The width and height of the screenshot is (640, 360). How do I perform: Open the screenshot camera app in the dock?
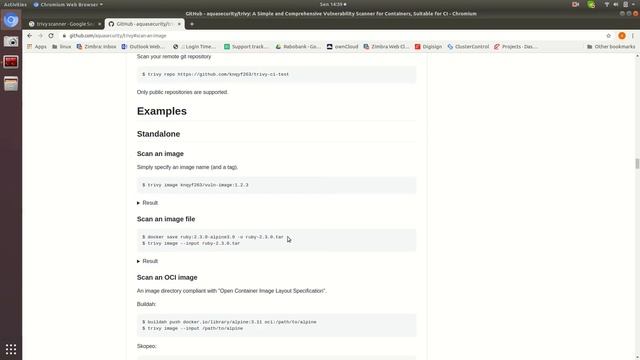pos(11,41)
